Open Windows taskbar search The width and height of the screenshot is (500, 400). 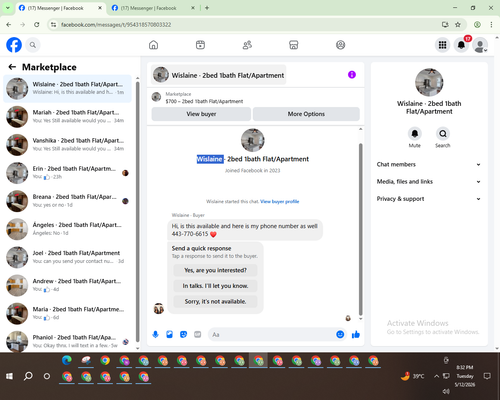[x=28, y=376]
